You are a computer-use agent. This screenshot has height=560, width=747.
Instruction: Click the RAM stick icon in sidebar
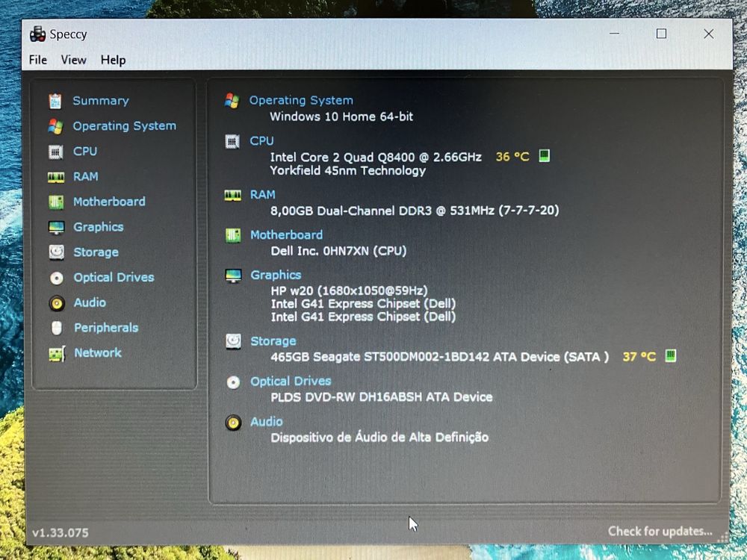56,177
